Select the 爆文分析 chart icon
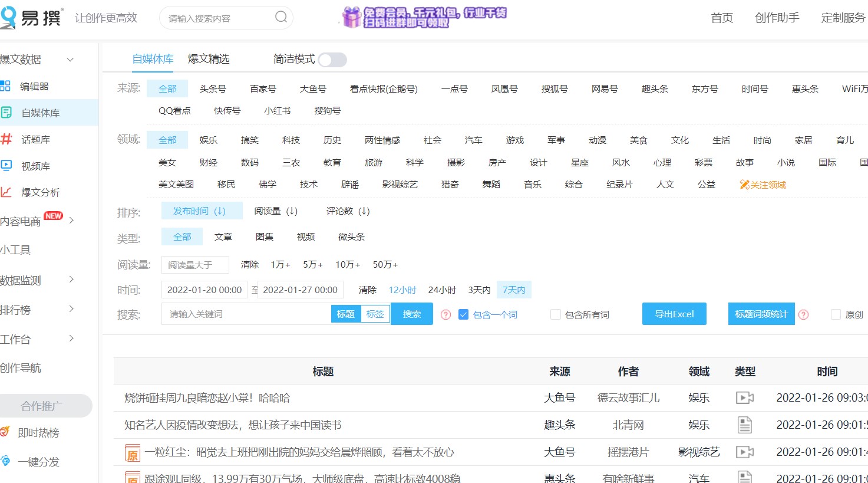Viewport: 868px width, 483px height. [x=7, y=192]
